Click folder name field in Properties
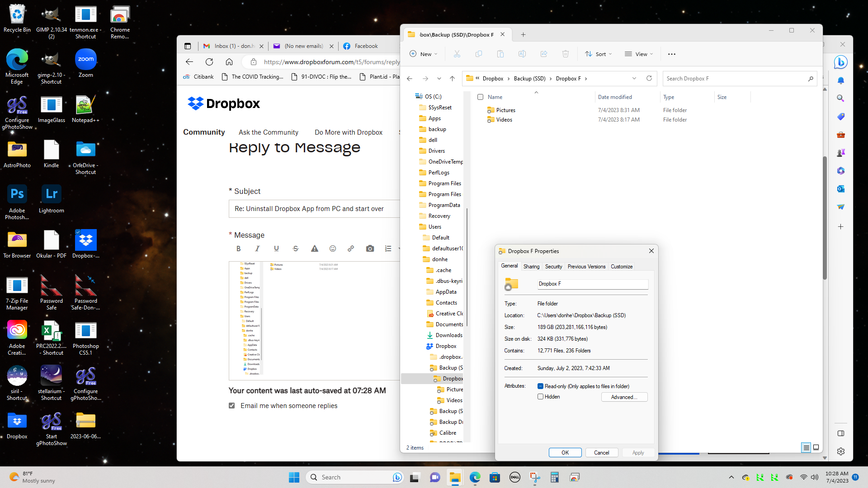Viewport: 868px width, 488px height. pos(592,284)
